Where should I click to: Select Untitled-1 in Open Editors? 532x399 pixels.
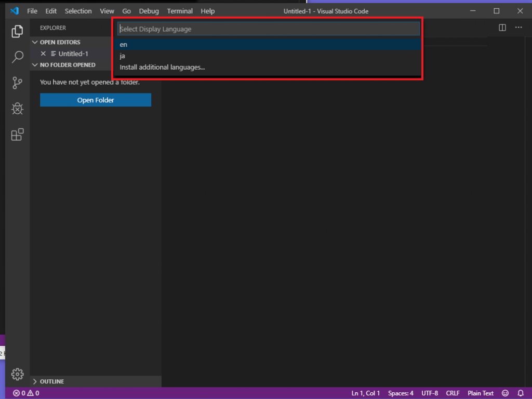coord(73,54)
